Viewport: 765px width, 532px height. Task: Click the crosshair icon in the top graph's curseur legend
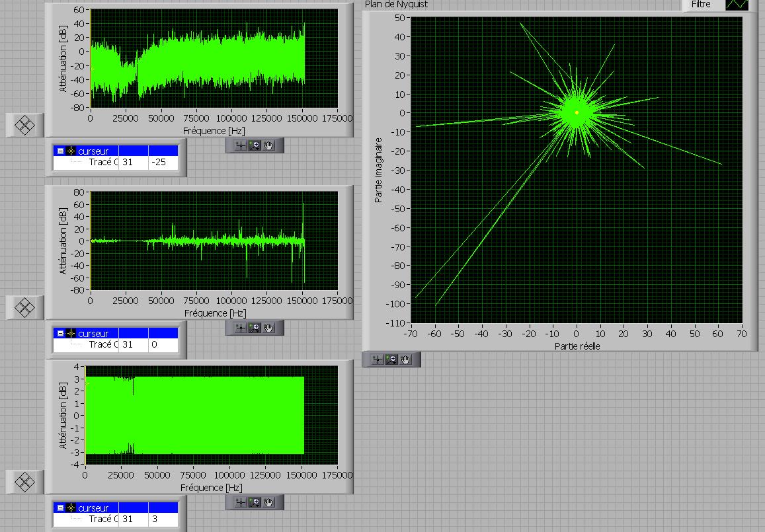[x=71, y=151]
